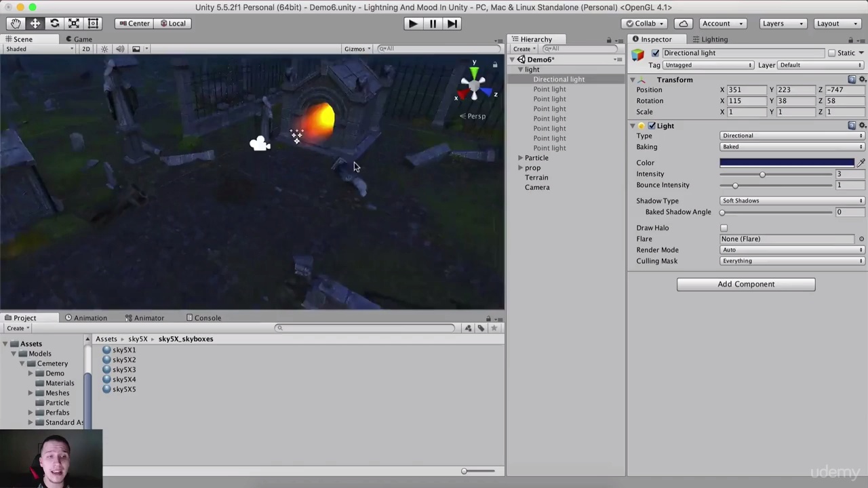Toggle the Static checkbox
Viewport: 868px width, 488px height.
[831, 53]
